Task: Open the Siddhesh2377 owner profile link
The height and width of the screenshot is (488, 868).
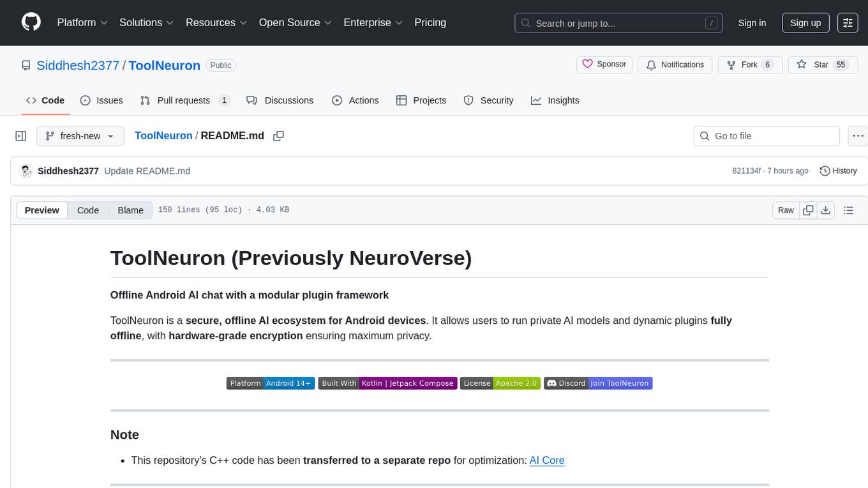Action: (78, 65)
